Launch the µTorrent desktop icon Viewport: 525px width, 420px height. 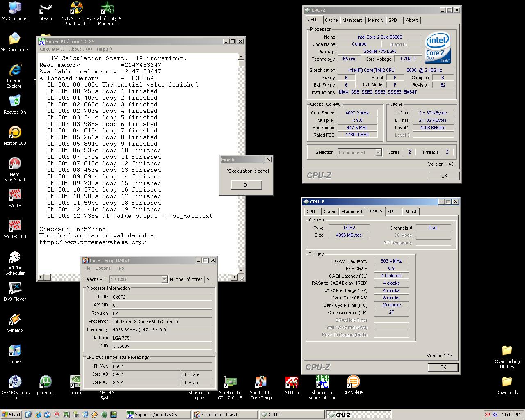click(46, 385)
